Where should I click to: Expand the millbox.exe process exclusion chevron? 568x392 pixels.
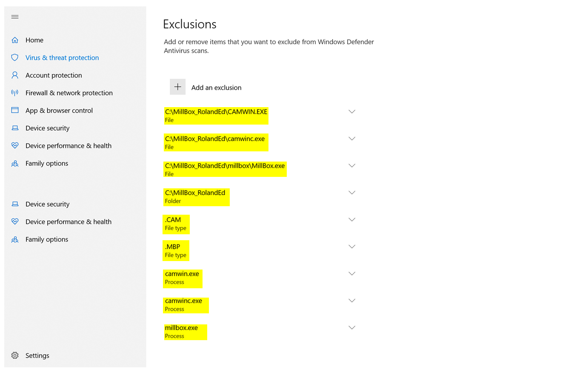coord(352,327)
